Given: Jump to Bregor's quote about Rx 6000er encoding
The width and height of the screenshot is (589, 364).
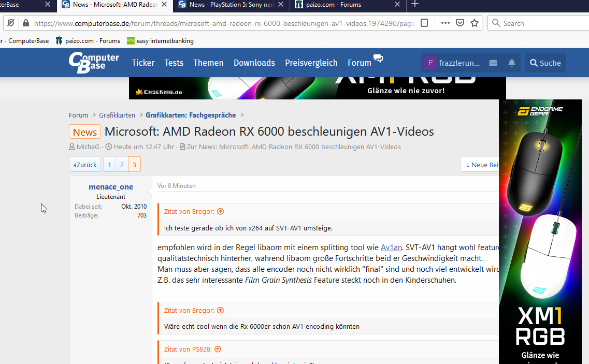Looking at the screenshot, I should pos(221,310).
